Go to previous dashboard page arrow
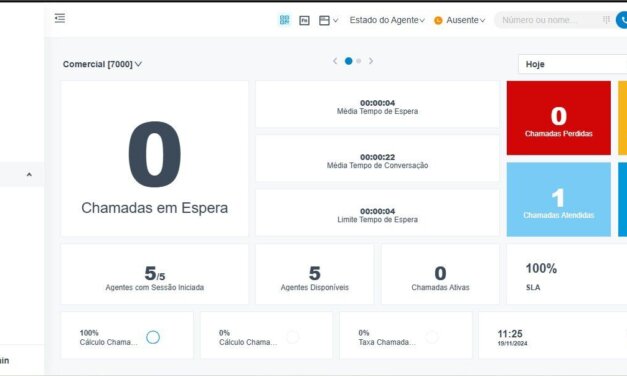This screenshot has height=376, width=627. 335,61
